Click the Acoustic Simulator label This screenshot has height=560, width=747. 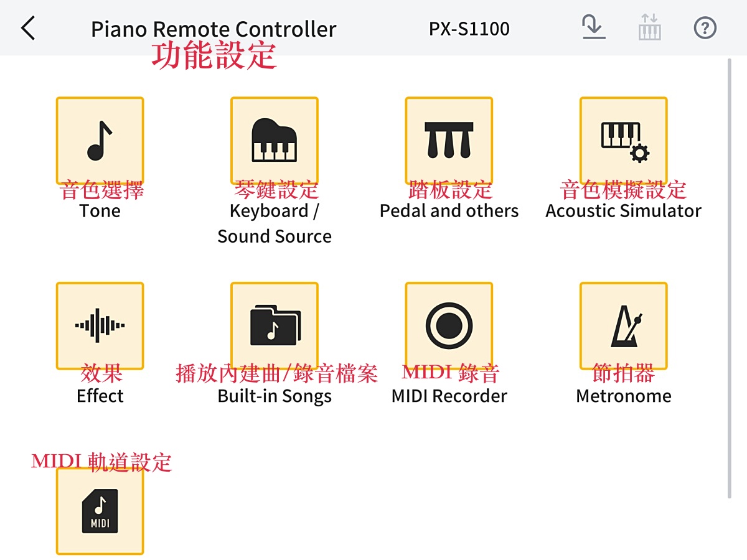pos(623,211)
